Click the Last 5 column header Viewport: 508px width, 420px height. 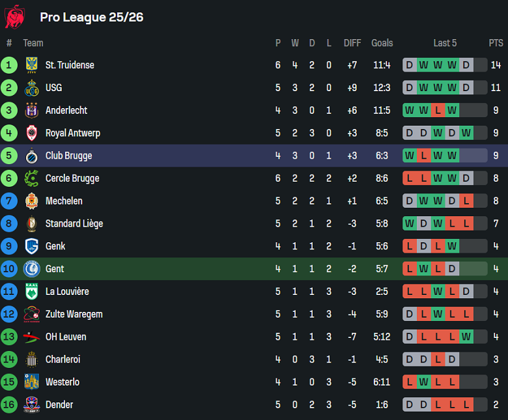pos(445,43)
